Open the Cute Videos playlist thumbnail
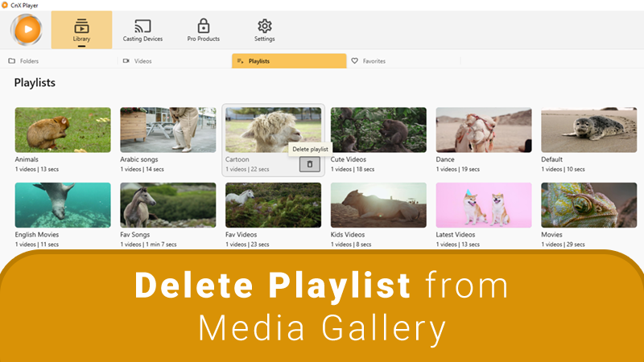 click(378, 130)
